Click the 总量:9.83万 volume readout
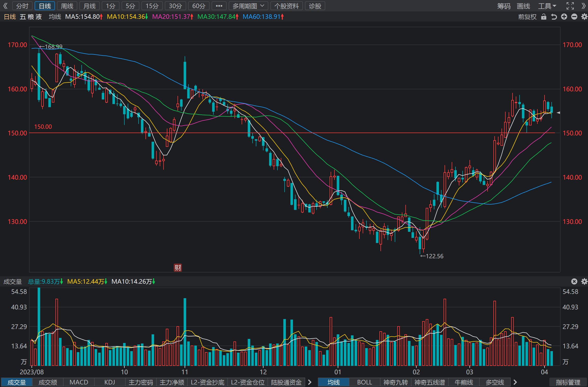 (45, 281)
